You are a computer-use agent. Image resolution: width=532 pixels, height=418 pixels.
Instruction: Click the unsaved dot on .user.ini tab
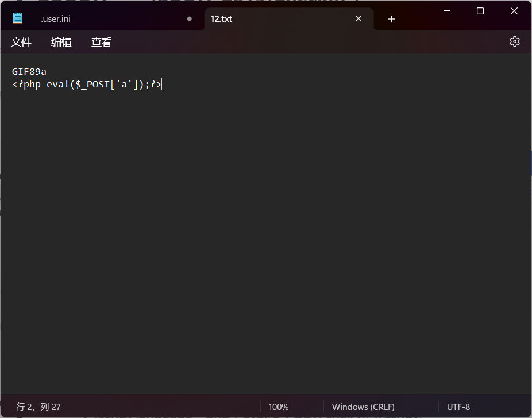tap(190, 18)
